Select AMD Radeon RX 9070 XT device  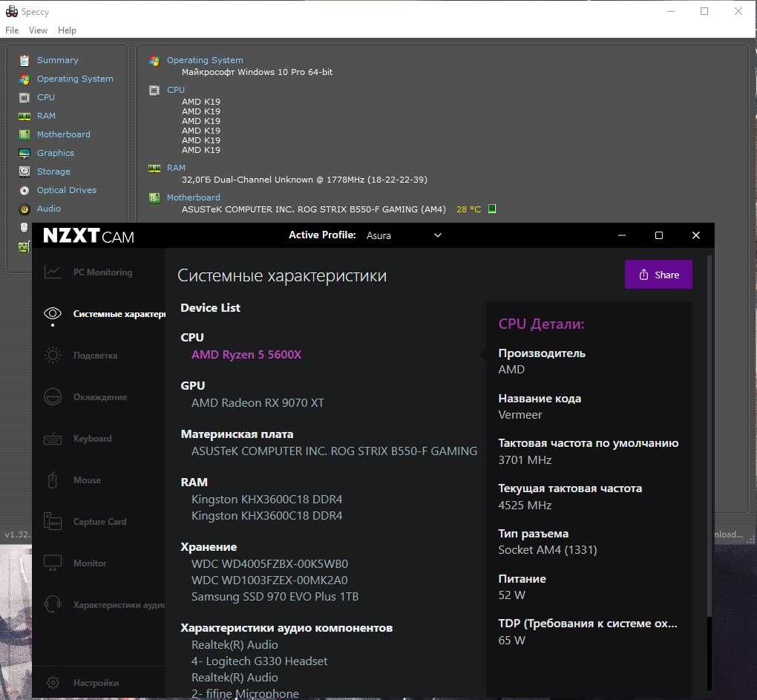[x=258, y=403]
